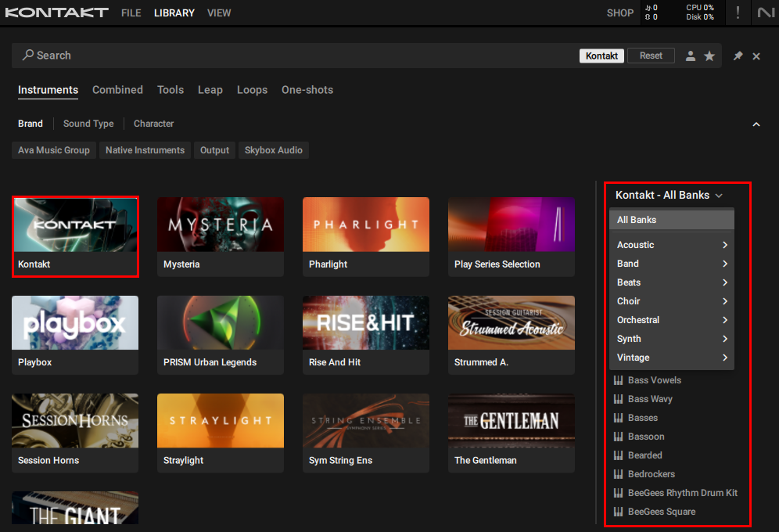
Task: Open the LIBRARY menu
Action: coord(174,13)
